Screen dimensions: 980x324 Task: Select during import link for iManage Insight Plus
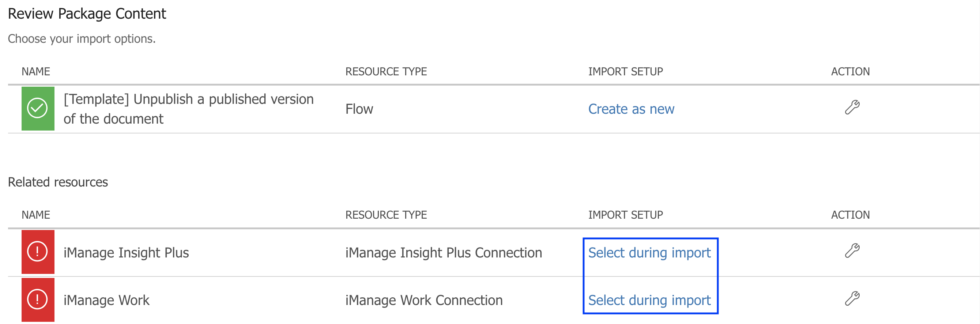coord(649,253)
